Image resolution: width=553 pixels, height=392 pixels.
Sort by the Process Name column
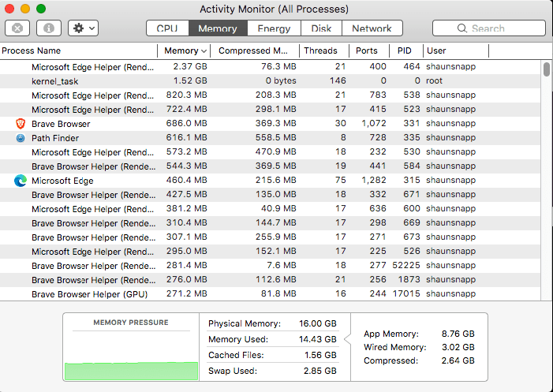[x=78, y=50]
